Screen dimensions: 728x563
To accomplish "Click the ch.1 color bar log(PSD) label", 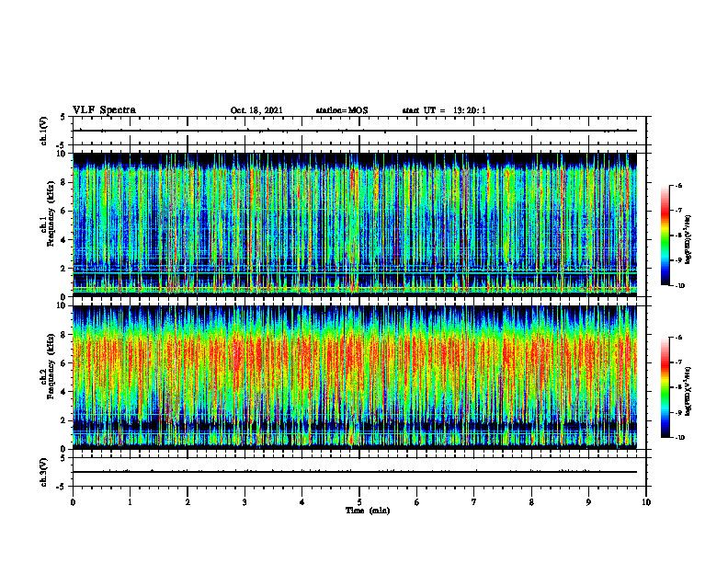I will (688, 240).
